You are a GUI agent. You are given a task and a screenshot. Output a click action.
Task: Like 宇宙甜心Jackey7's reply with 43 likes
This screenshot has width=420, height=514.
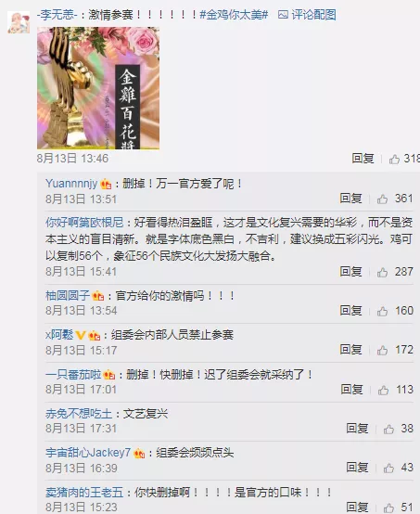(x=388, y=468)
